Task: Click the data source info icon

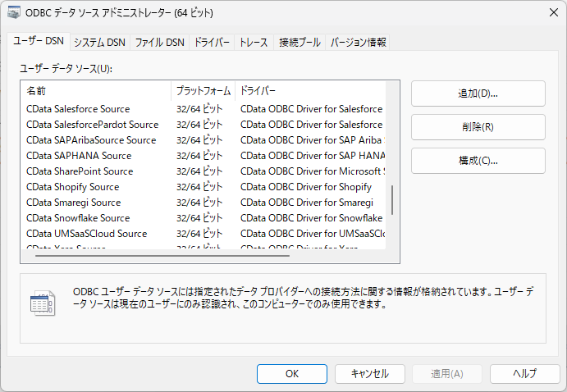Action: (x=43, y=303)
